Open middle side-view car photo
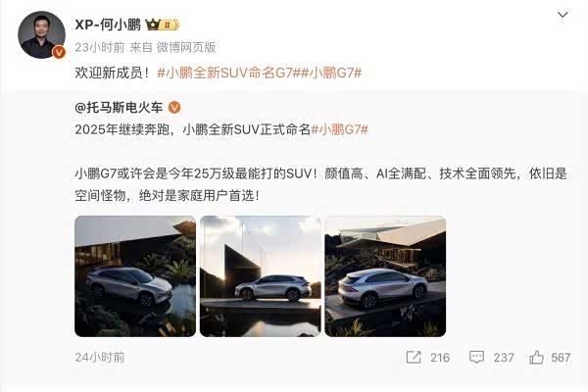 coord(261,276)
